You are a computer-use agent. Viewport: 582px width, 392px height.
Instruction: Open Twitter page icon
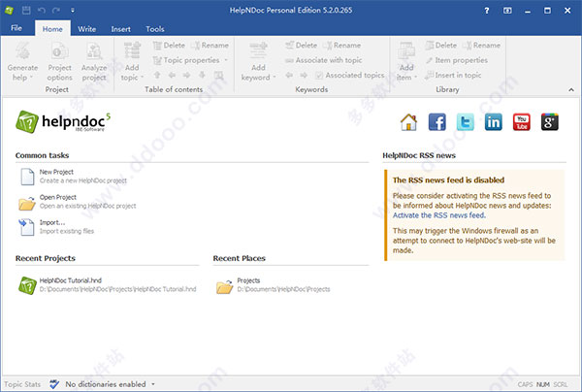point(465,122)
